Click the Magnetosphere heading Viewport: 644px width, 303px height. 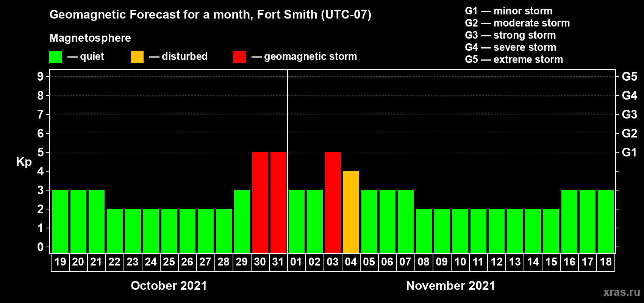[90, 38]
